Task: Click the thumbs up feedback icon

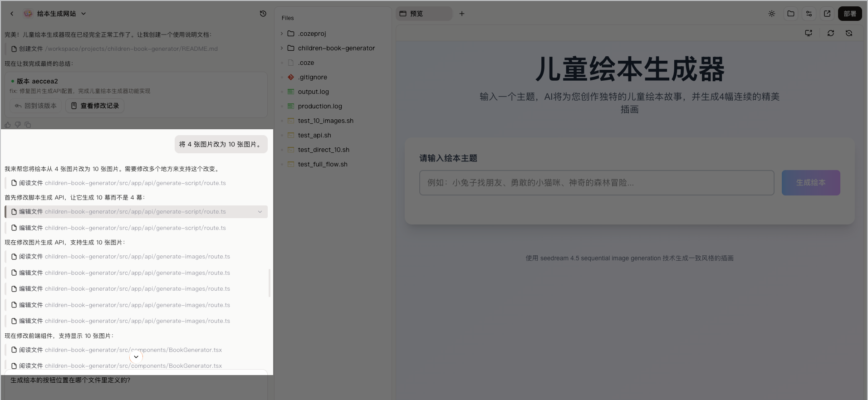Action: point(8,125)
